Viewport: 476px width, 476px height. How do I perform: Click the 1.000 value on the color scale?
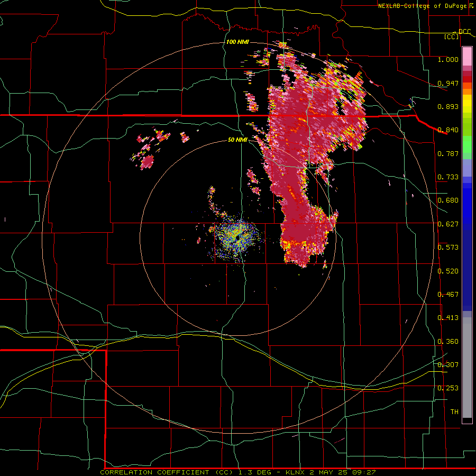tap(448, 59)
